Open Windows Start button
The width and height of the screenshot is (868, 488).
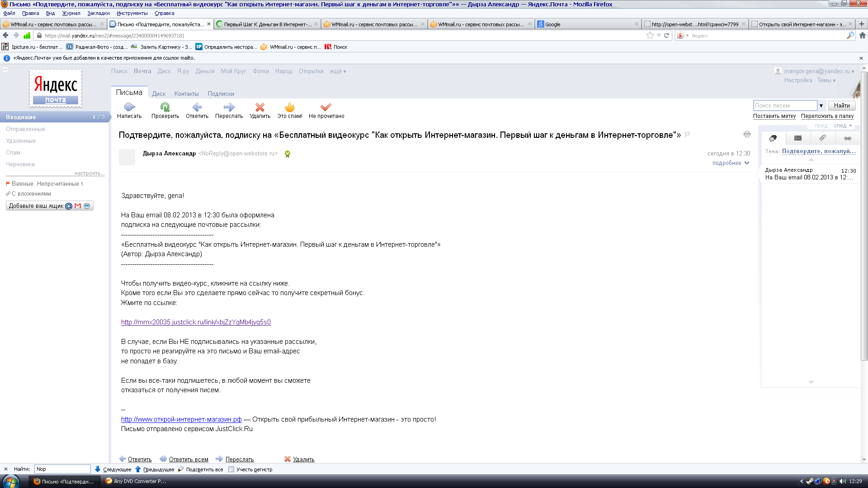click(10, 481)
